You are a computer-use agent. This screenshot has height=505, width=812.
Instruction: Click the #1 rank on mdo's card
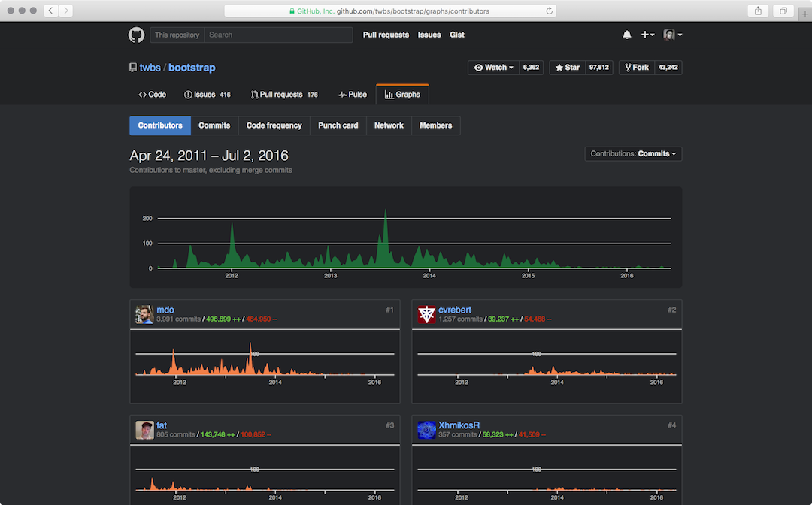[x=389, y=310]
